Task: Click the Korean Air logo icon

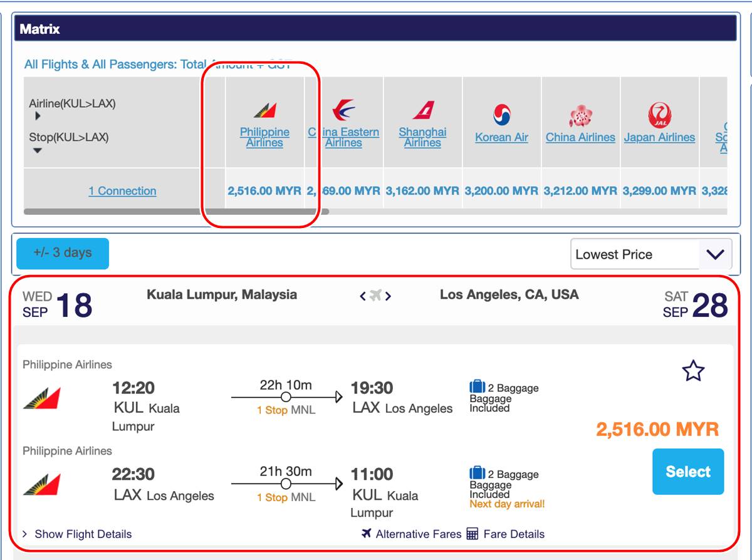Action: (x=501, y=115)
